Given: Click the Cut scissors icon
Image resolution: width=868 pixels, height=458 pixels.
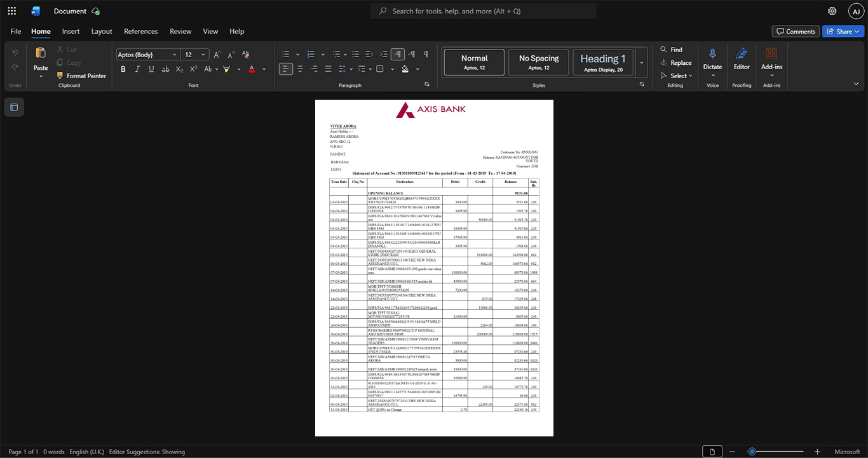Looking at the screenshot, I should 60,50.
